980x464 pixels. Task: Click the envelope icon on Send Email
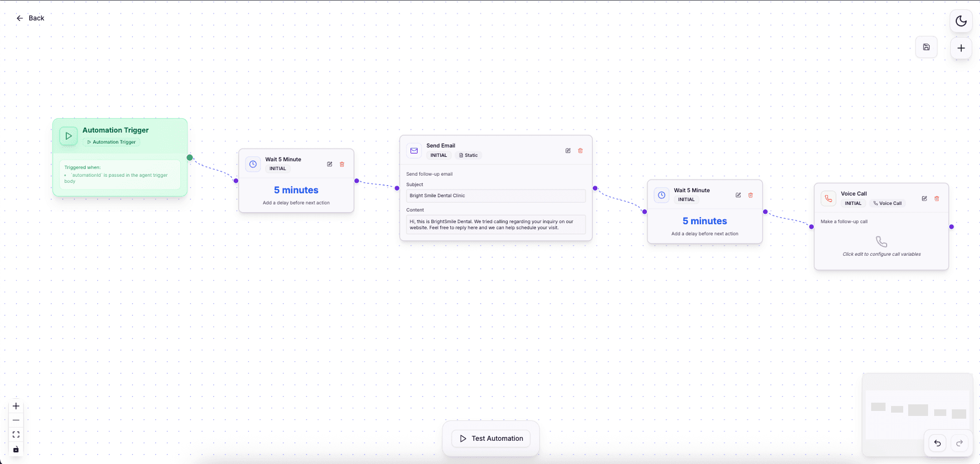pyautogui.click(x=414, y=150)
